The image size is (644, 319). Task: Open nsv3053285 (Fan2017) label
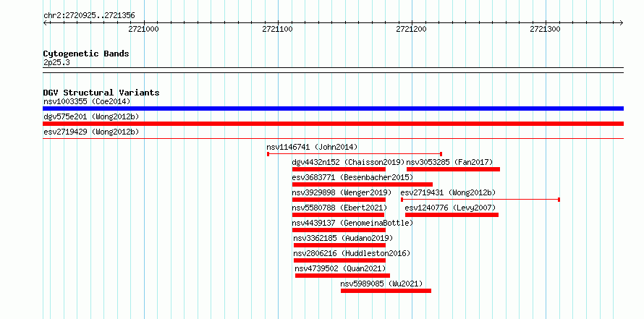(449, 162)
